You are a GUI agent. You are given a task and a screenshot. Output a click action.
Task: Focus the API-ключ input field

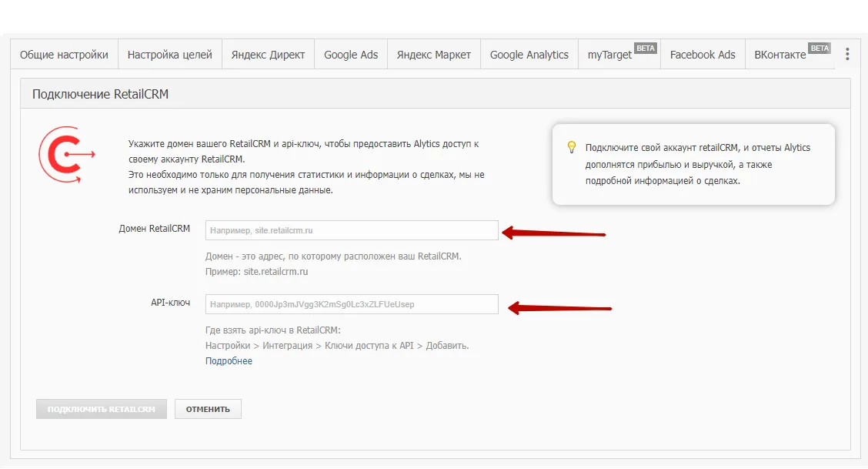352,304
